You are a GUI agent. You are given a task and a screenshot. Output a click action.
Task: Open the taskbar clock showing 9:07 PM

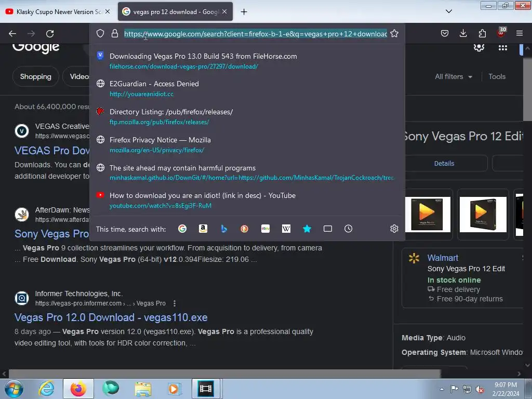pyautogui.click(x=506, y=389)
